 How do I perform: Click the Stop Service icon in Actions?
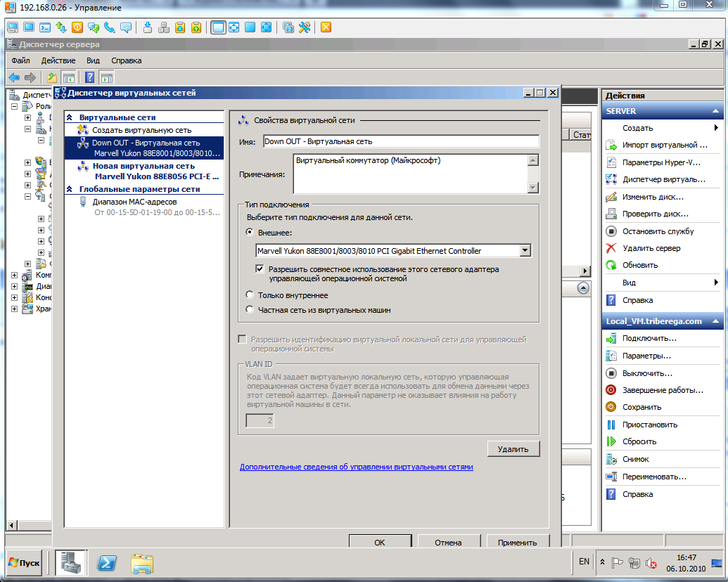tap(611, 231)
